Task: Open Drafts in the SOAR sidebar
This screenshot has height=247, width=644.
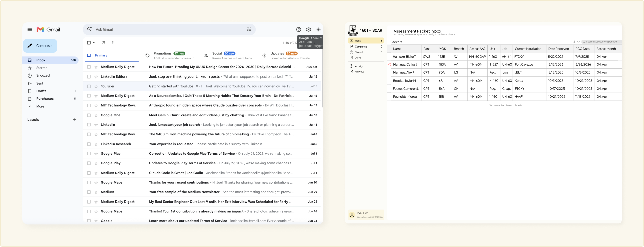Action: (366, 58)
